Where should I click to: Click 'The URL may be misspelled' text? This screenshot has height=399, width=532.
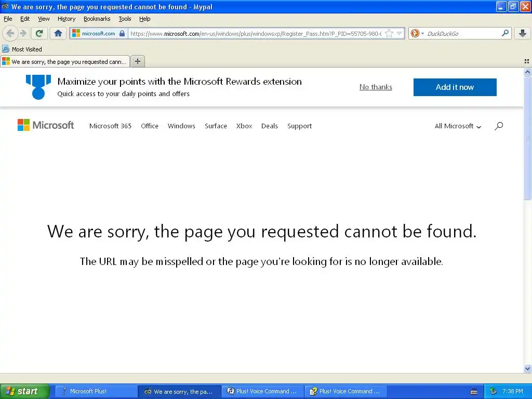(261, 262)
